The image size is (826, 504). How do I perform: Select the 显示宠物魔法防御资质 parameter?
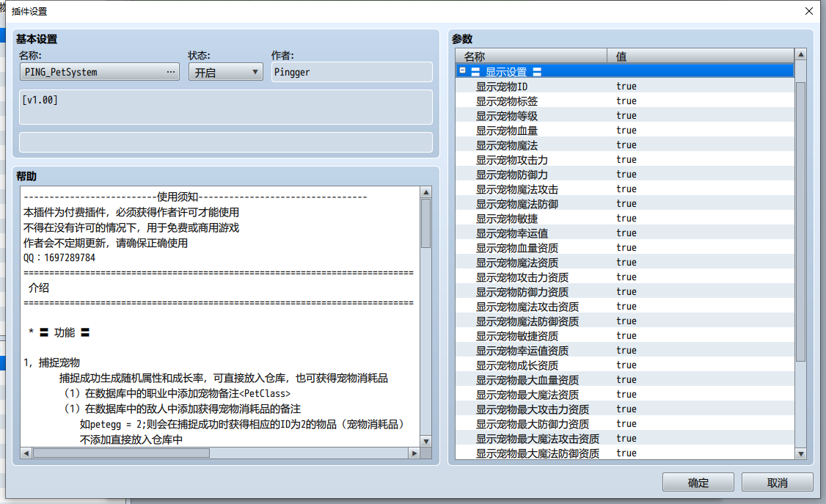pyautogui.click(x=625, y=321)
